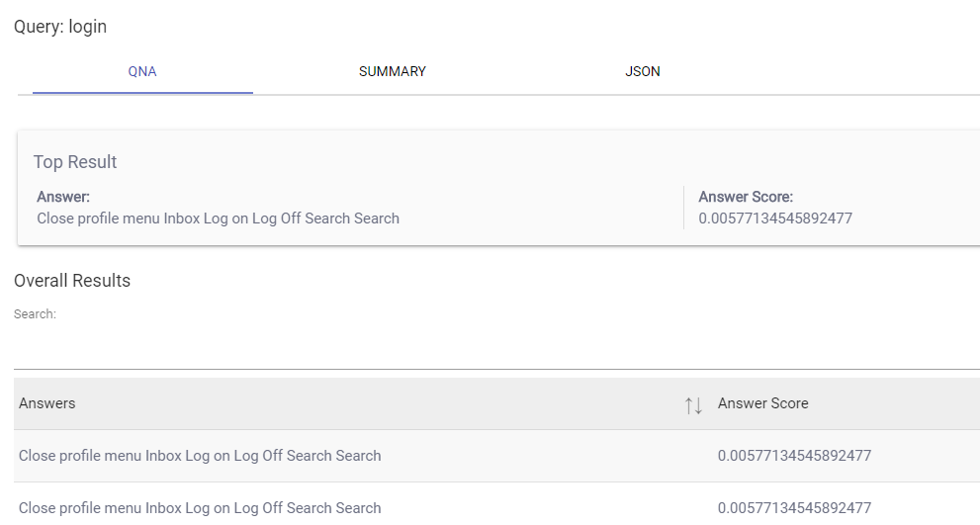Click the 'Search:' label above the field
Screen dimensions: 980x525
(x=35, y=314)
